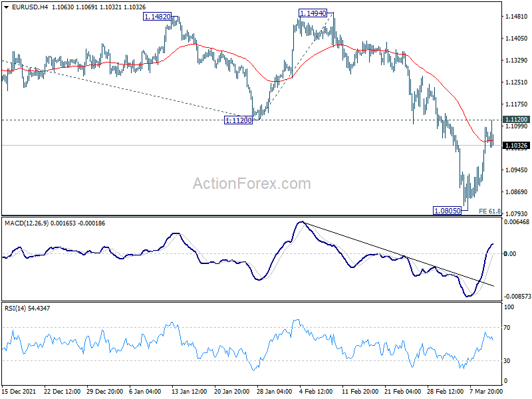Click the 28 Feb 12:00 time label

(x=445, y=391)
